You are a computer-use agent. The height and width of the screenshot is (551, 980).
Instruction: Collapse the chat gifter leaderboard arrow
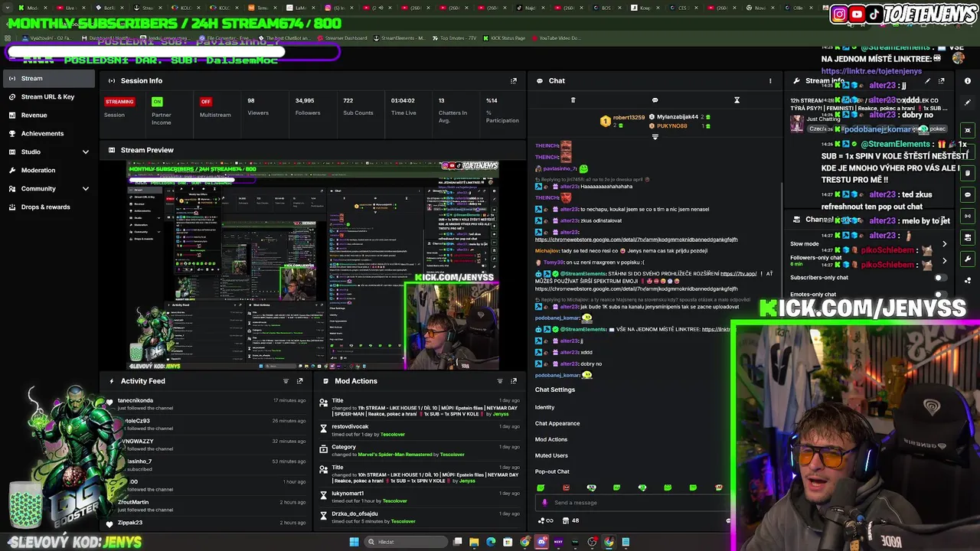click(x=655, y=137)
